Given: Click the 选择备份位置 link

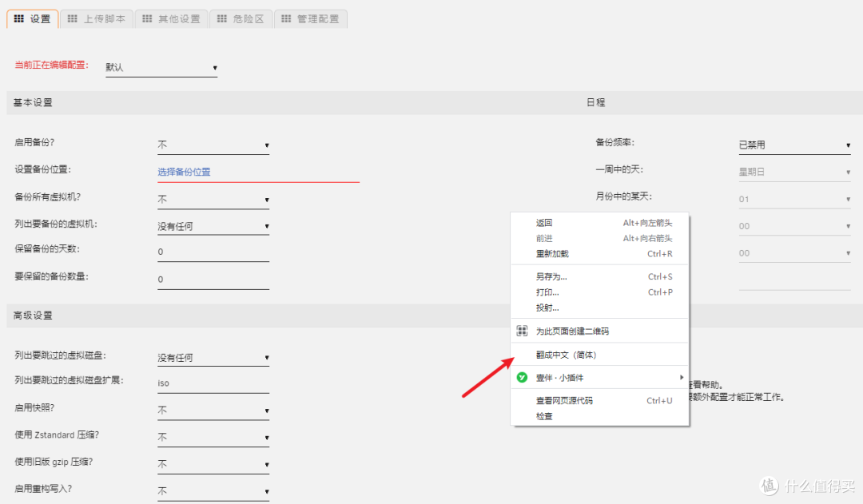Looking at the screenshot, I should coord(185,172).
